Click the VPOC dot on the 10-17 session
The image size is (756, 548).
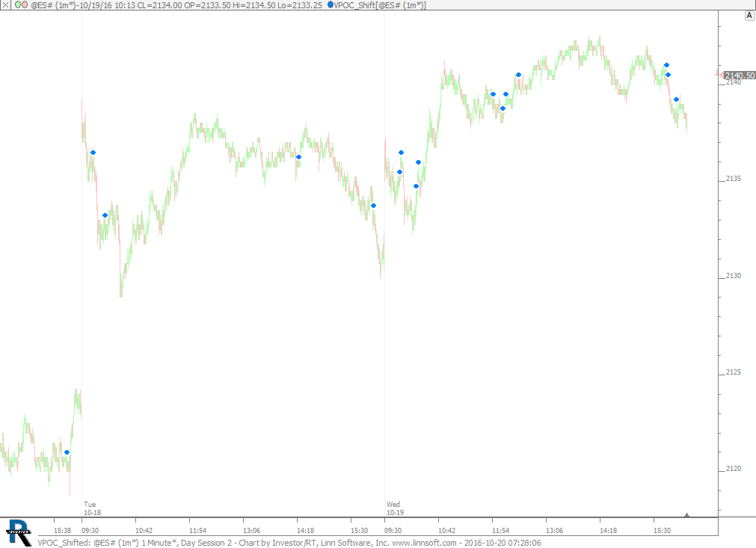[67, 452]
